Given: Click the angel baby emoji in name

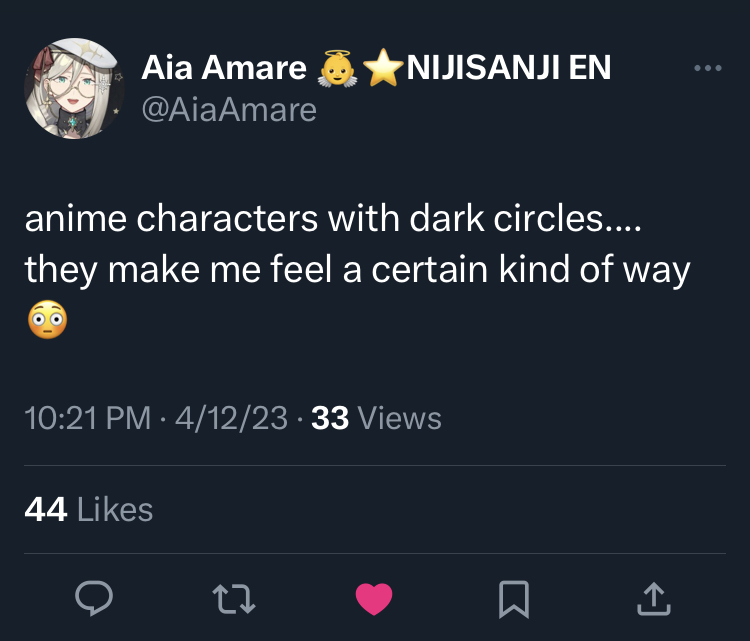Looking at the screenshot, I should click(337, 68).
